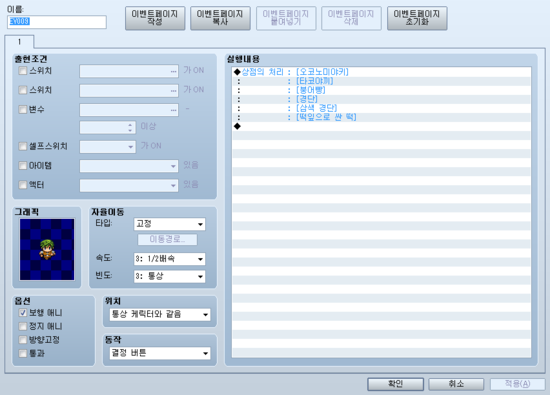Click the 이벤트페이지 작성 button
The width and height of the screenshot is (550, 395).
click(x=155, y=18)
